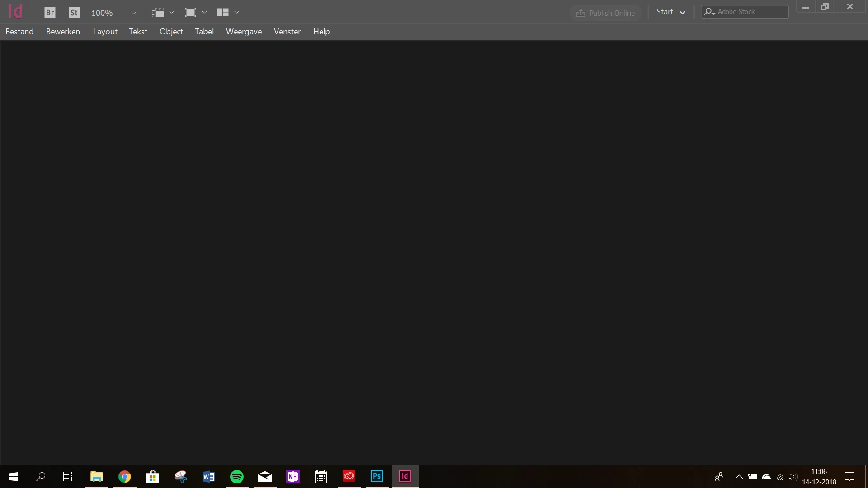Click the Publish Online button
The image size is (868, 488).
point(606,13)
